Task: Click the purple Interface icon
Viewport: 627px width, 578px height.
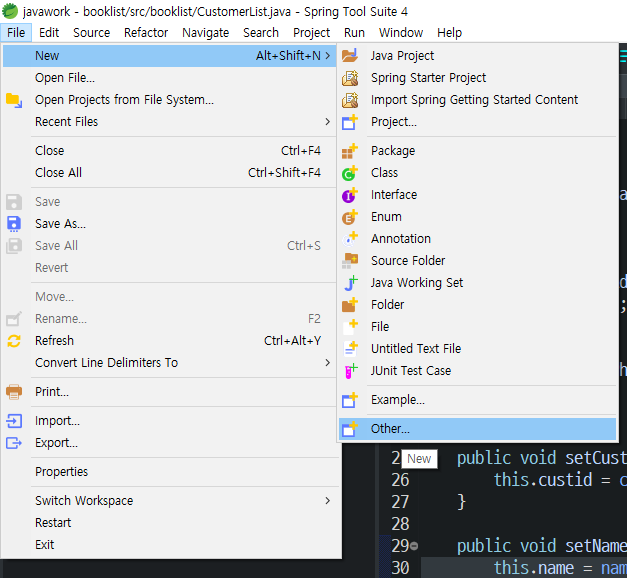Action: (350, 195)
